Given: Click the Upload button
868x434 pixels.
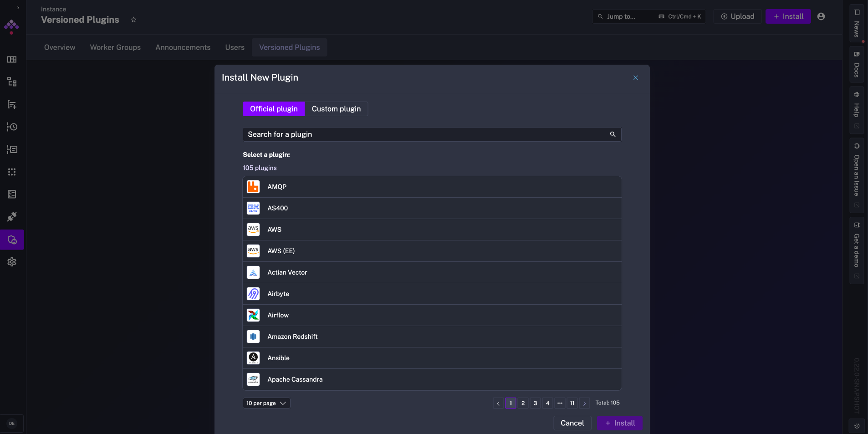Looking at the screenshot, I should tap(737, 16).
